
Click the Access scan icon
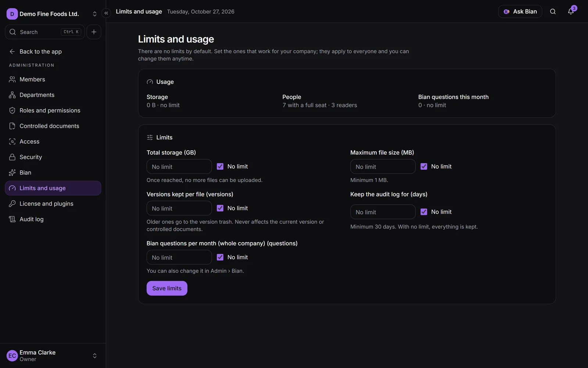point(12,142)
